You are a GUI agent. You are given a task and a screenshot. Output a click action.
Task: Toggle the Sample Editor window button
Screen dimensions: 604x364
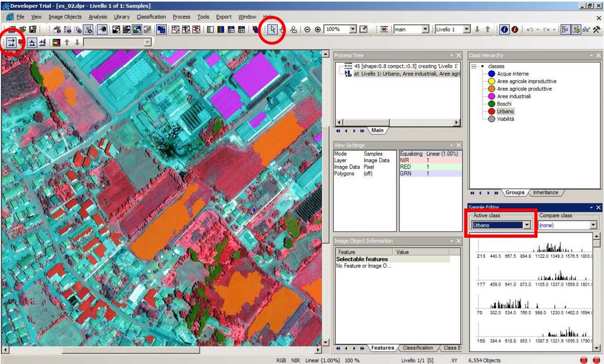pos(32,42)
